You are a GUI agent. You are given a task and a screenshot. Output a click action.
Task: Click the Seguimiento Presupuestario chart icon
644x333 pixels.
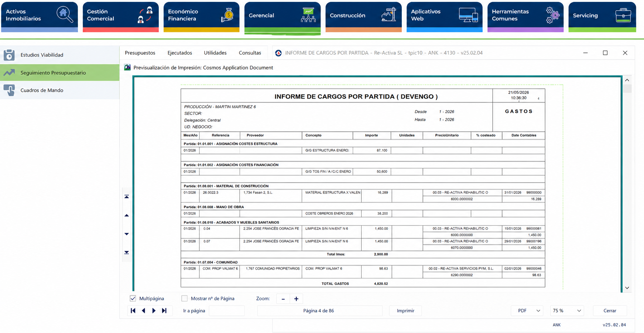click(9, 73)
